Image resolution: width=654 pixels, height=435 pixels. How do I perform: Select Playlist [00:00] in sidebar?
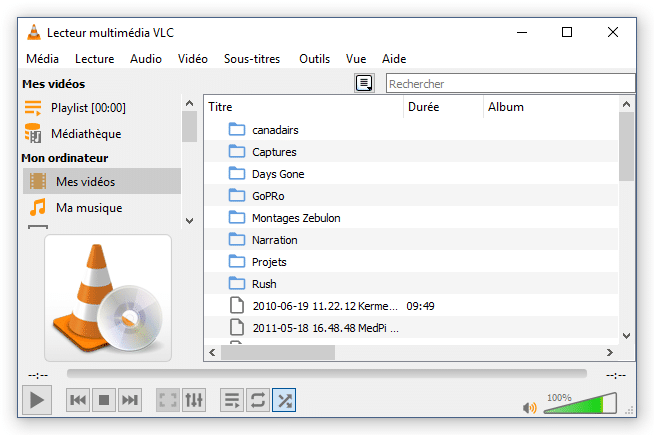pos(102,108)
